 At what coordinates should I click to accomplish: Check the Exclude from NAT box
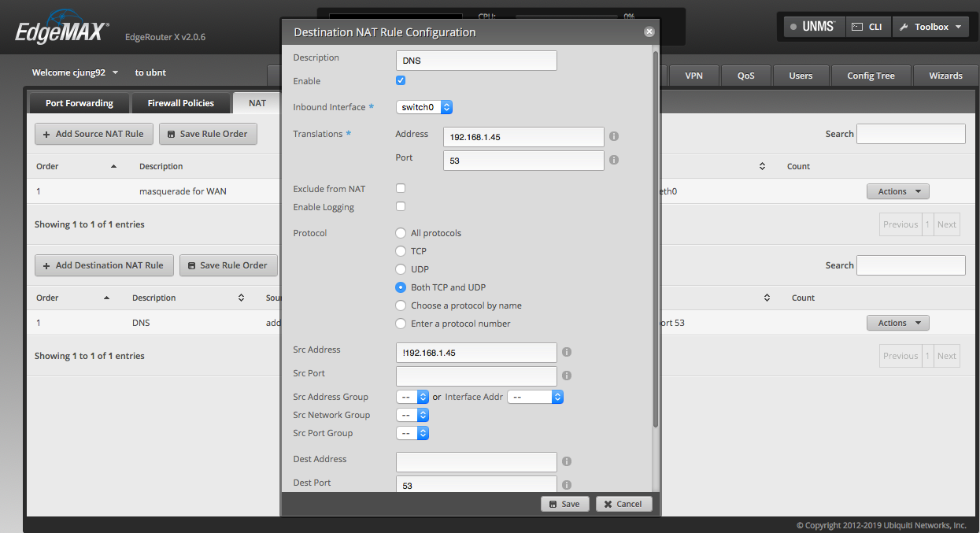click(x=401, y=188)
